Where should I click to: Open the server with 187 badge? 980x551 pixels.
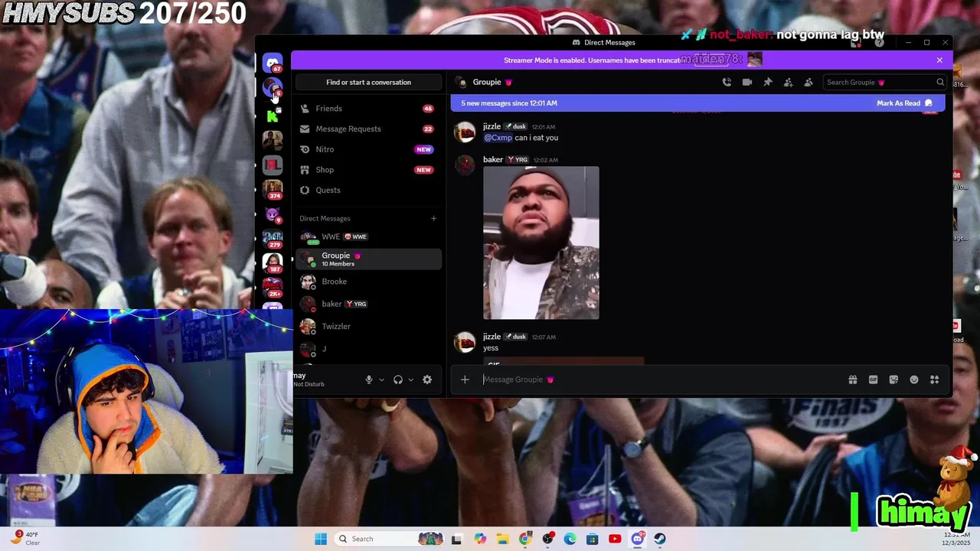click(x=273, y=262)
